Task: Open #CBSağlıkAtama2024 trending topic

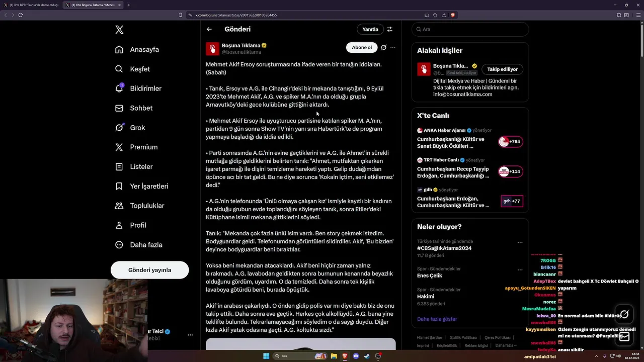Action: [444, 248]
